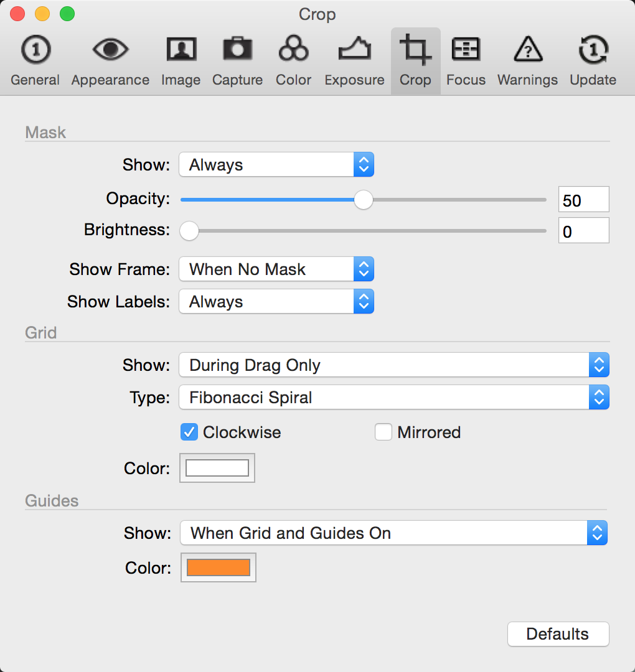Open the Capture camera icon
This screenshot has height=672, width=635.
(238, 49)
